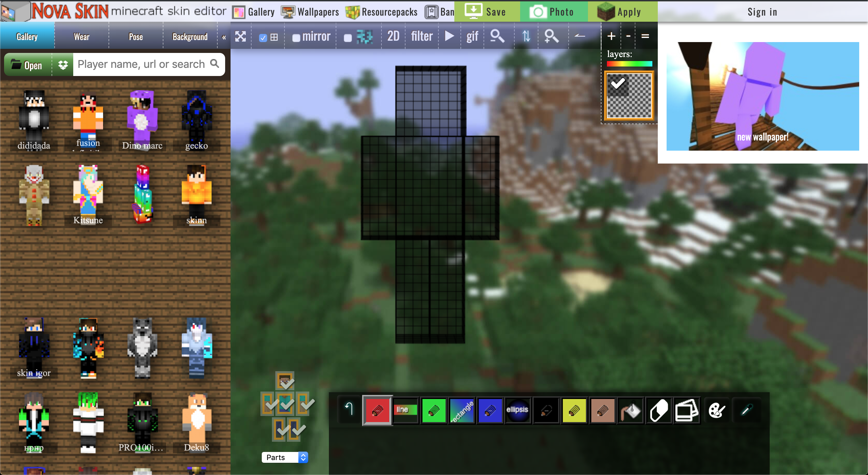Select the fill/paint bucket tool
The height and width of the screenshot is (475, 868).
631,410
